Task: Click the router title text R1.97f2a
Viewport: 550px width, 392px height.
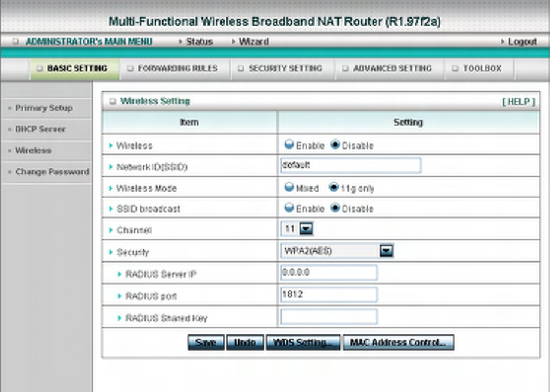Action: [413, 22]
